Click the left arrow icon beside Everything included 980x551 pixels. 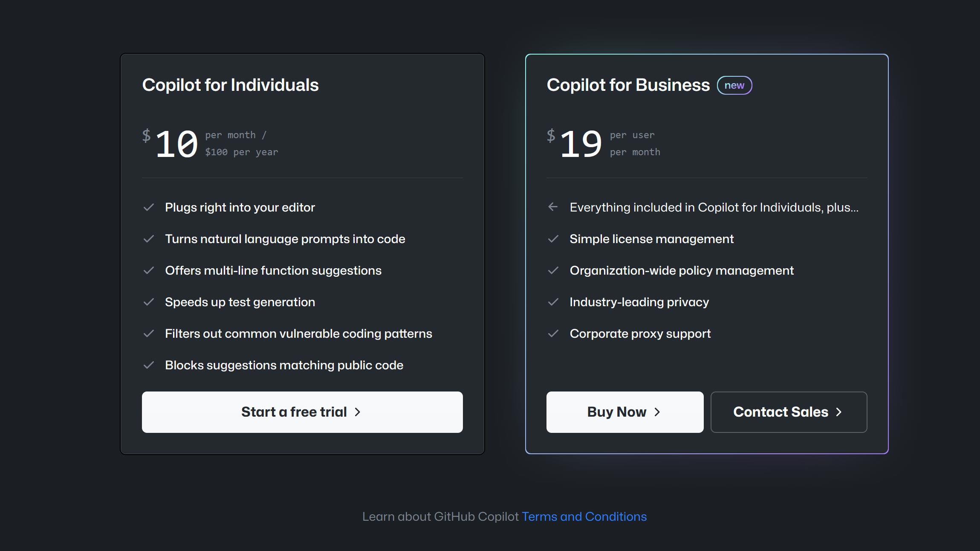[553, 207]
